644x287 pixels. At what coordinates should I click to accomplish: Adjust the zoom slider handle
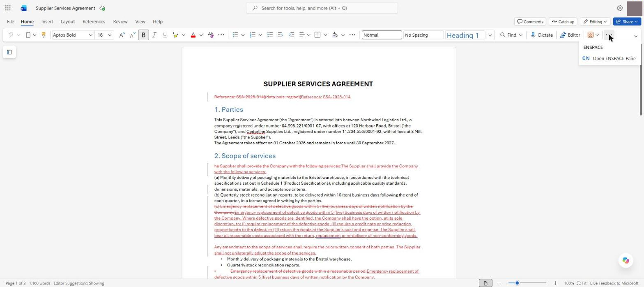517,283
